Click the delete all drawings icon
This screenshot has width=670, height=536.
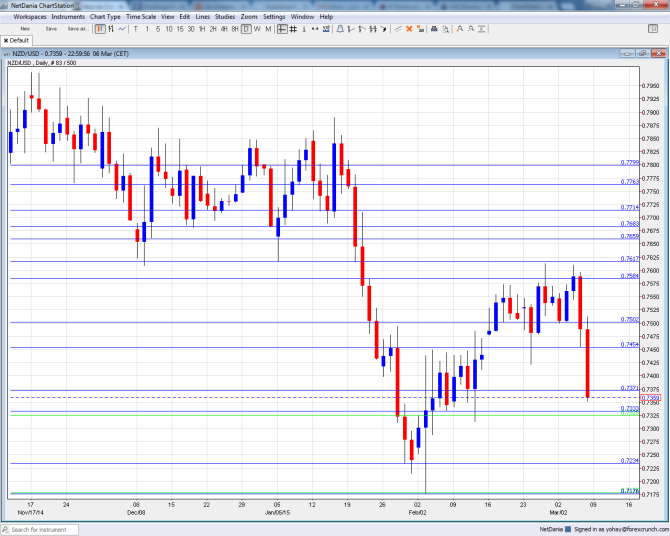[x=420, y=29]
